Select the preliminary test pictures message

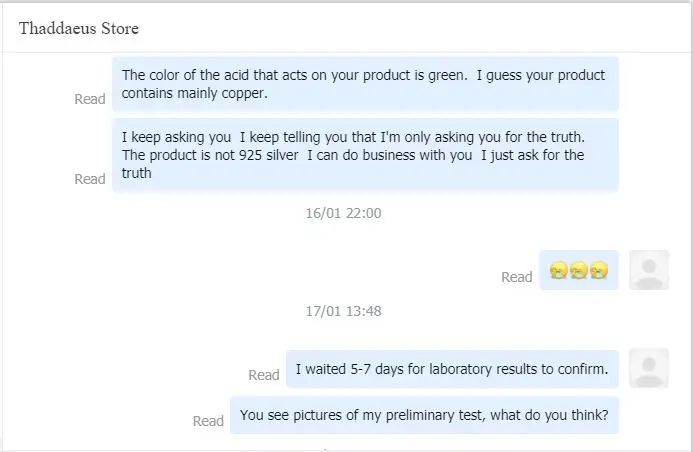pos(424,415)
